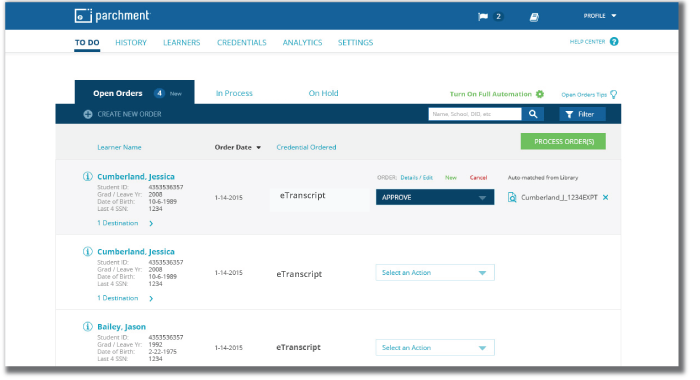Click the magnifier search button
The width and height of the screenshot is (700, 380).
533,114
